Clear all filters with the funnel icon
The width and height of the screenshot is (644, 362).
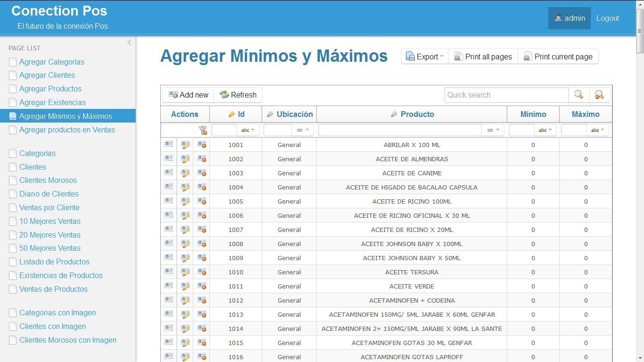click(x=202, y=130)
